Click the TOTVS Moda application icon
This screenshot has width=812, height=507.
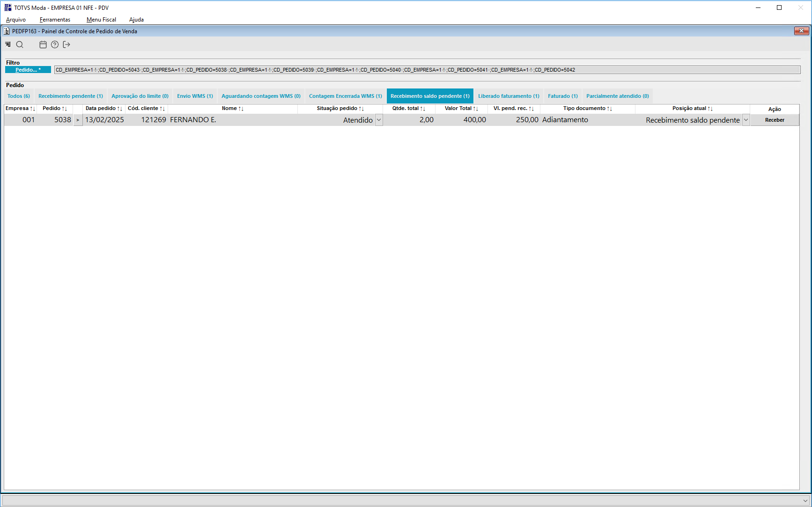pos(8,7)
